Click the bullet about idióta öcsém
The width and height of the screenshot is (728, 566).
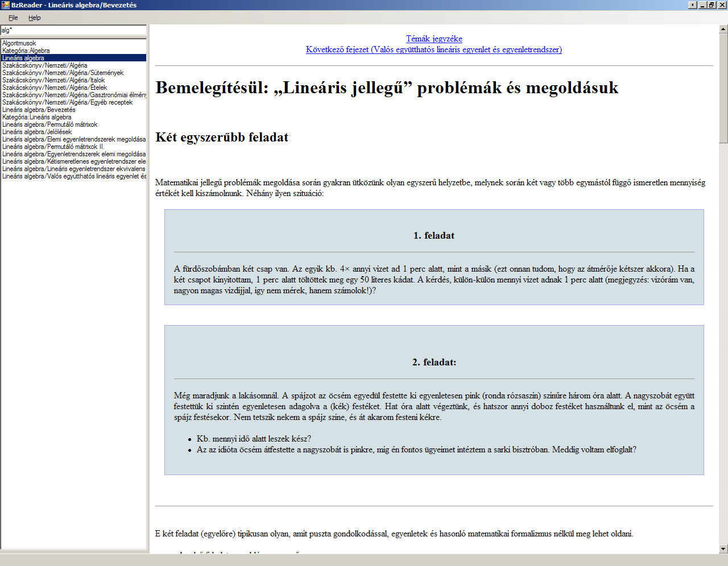tap(416, 450)
